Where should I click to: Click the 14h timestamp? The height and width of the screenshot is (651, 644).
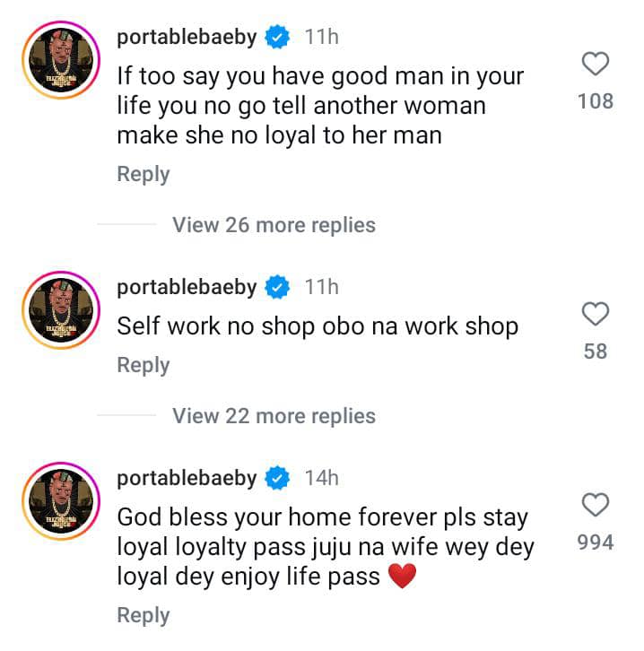click(x=322, y=479)
